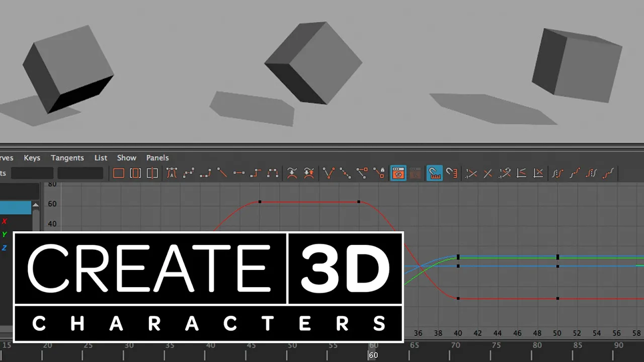Screen dimensions: 644x362
Task: Click the outliner scrollbar up arrow
Action: (x=35, y=205)
